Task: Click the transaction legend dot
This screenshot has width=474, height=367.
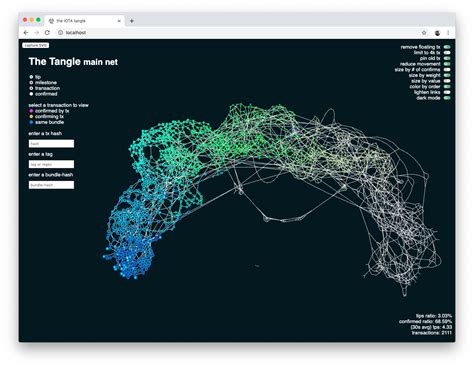Action: (31, 88)
